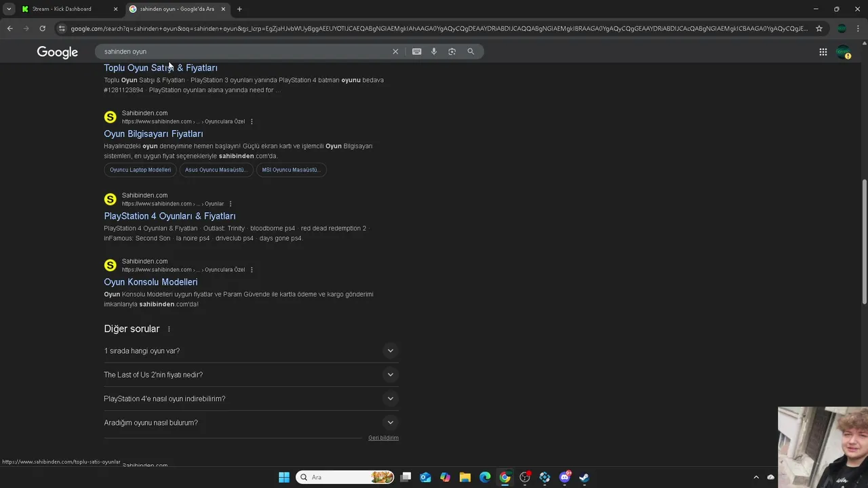Open the Google account avatar
The image size is (868, 488).
click(843, 52)
